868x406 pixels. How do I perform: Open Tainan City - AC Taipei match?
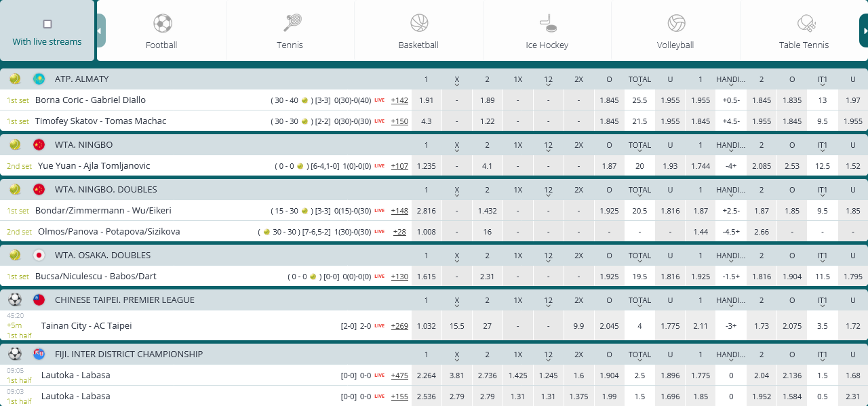[x=86, y=325]
